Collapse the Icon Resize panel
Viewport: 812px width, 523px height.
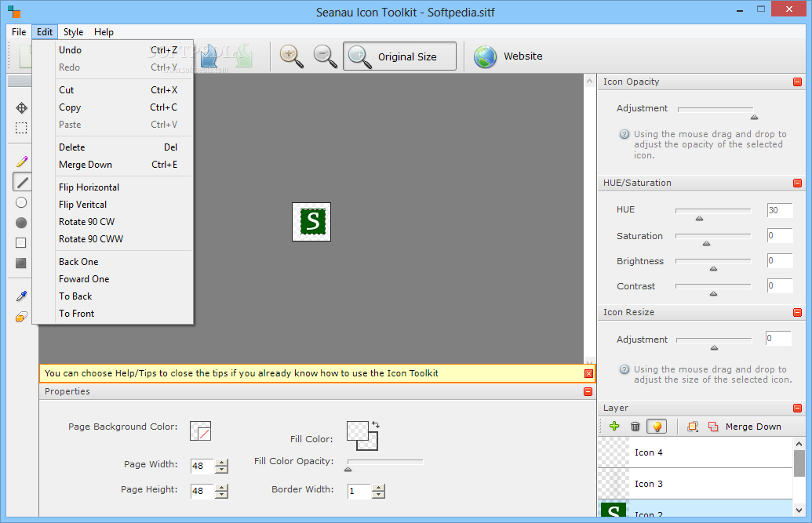point(798,312)
